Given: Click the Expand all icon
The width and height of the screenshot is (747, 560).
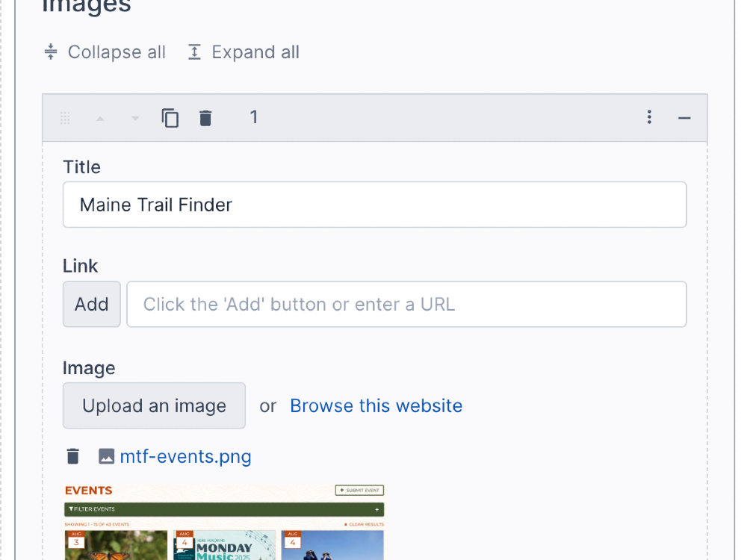Looking at the screenshot, I should [193, 52].
